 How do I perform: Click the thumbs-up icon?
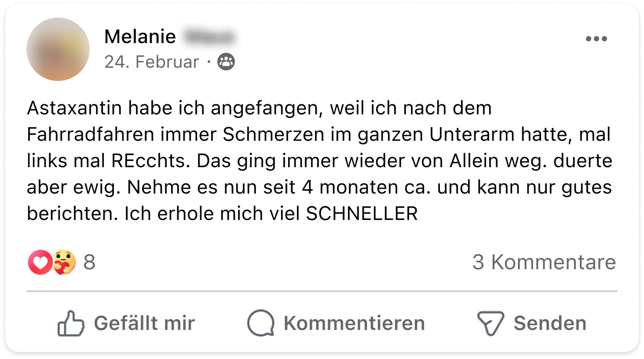(x=71, y=323)
